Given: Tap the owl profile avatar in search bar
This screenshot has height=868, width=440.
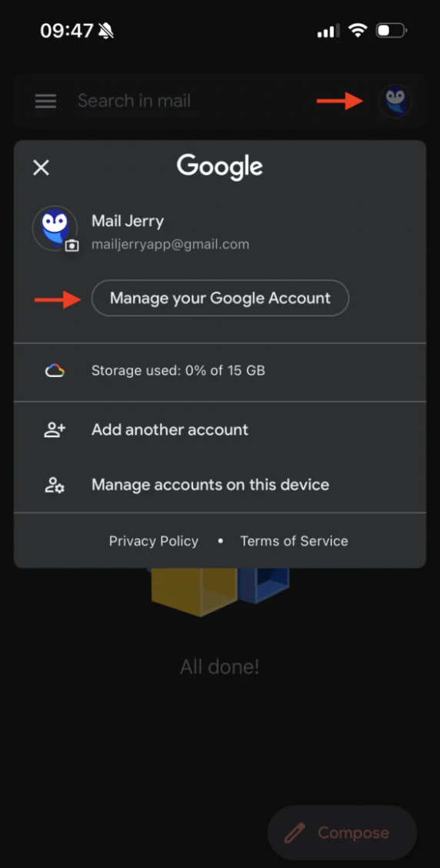Looking at the screenshot, I should (x=395, y=101).
